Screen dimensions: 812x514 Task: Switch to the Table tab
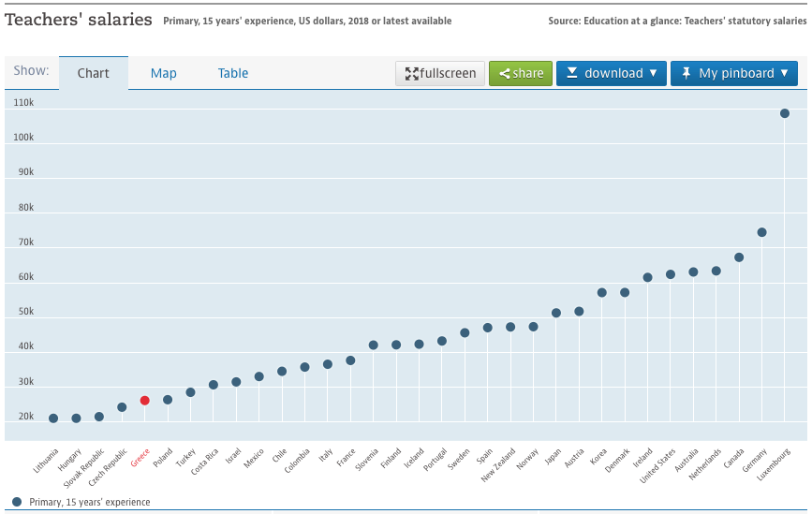(x=233, y=73)
